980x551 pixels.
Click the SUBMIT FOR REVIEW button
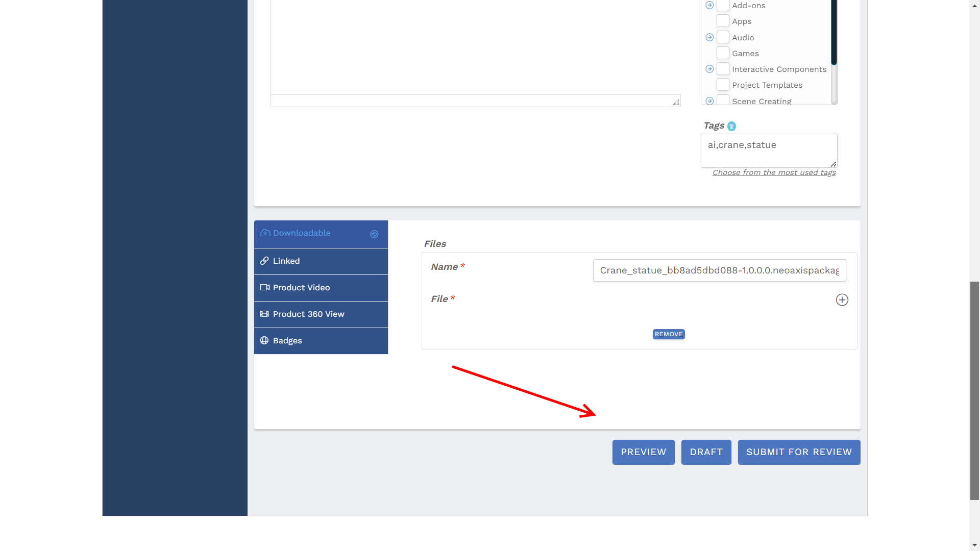tap(799, 452)
